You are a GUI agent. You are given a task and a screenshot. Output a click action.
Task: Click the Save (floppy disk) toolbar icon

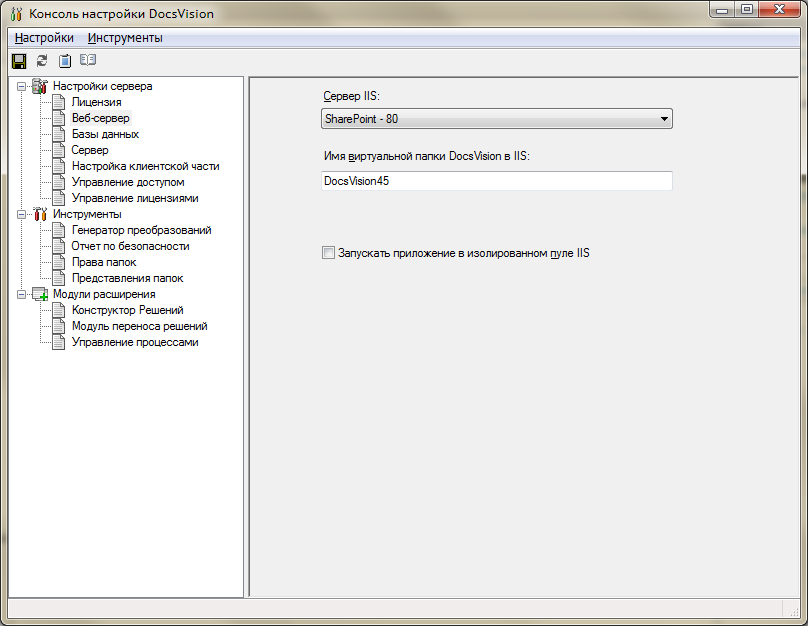(x=18, y=60)
